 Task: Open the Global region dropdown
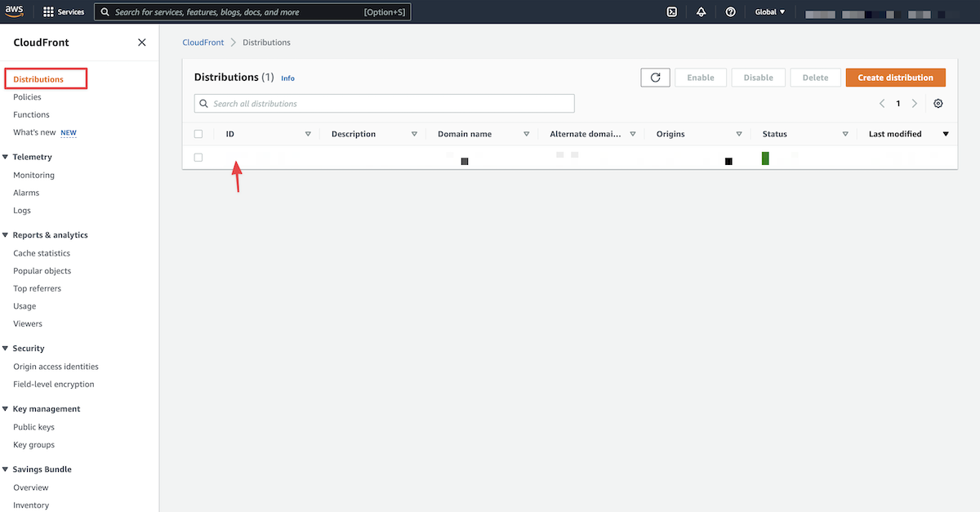pos(770,12)
